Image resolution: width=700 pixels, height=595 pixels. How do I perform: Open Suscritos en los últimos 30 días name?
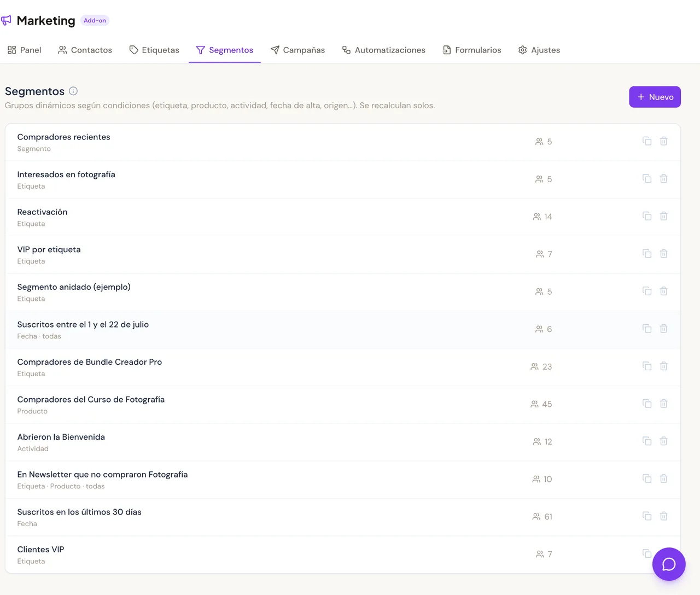point(79,512)
